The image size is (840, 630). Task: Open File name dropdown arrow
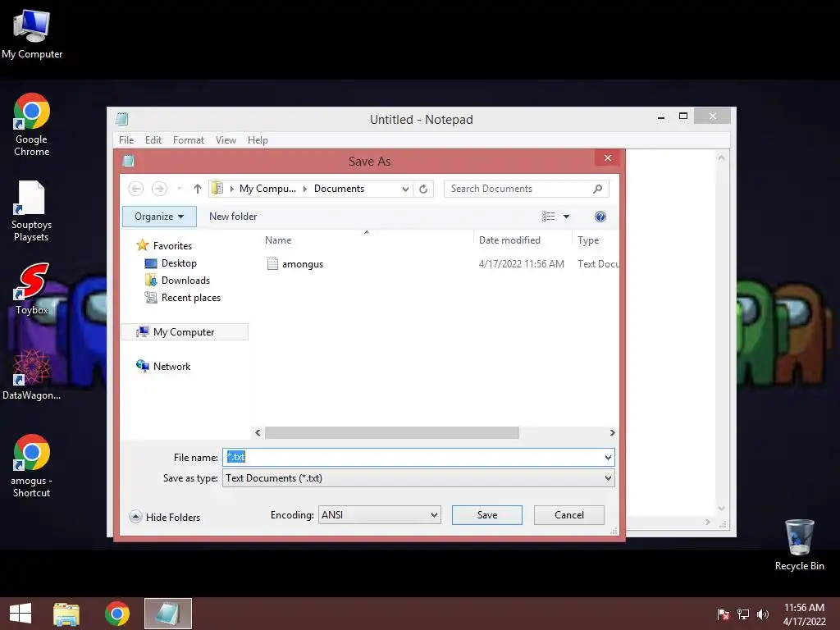pos(608,458)
